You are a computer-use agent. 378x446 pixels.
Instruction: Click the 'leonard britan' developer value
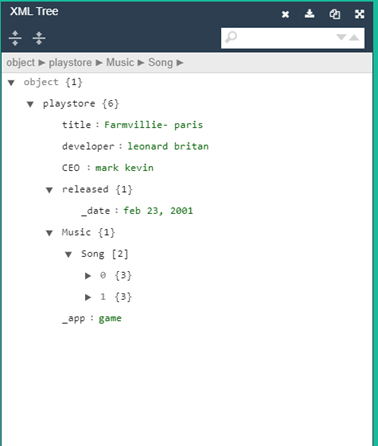click(x=168, y=146)
